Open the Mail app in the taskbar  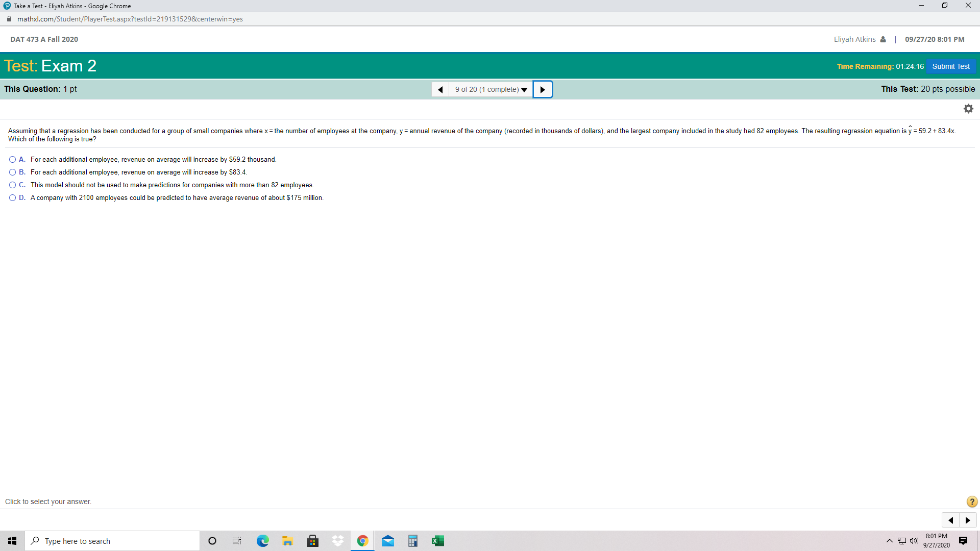[x=388, y=540]
